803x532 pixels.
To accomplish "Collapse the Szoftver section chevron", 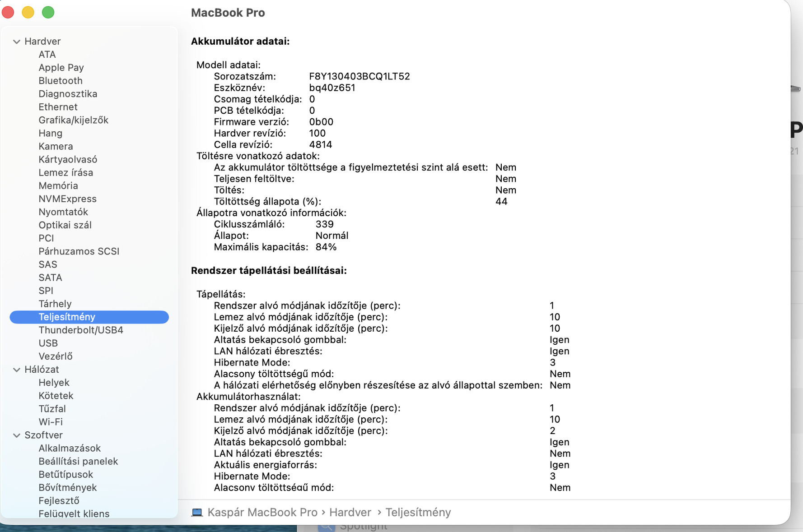I will tap(17, 435).
